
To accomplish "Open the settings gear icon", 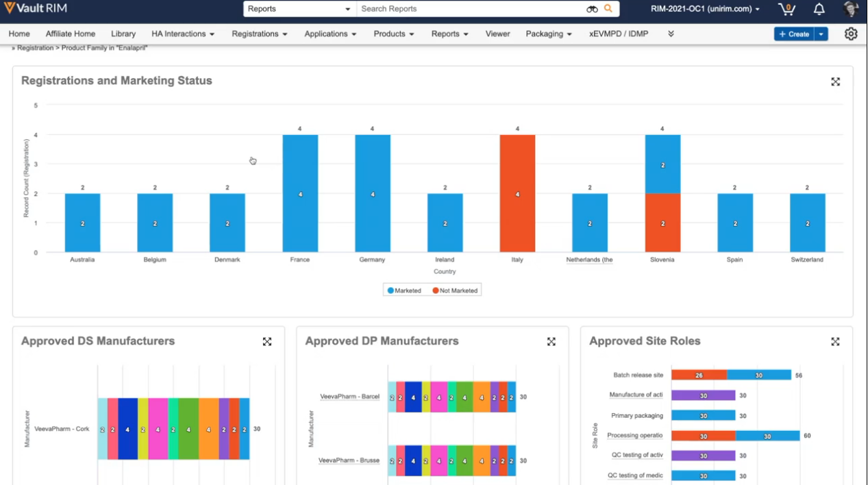I will point(851,34).
